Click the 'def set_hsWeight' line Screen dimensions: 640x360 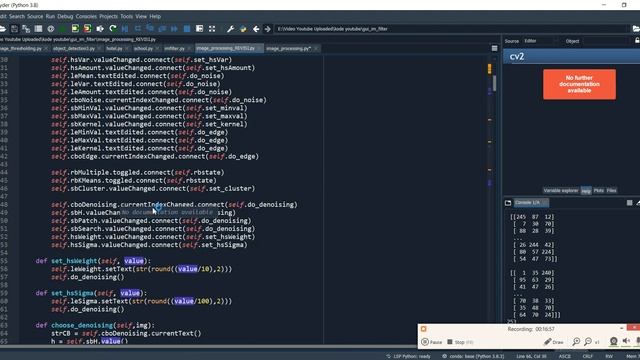tap(93, 261)
